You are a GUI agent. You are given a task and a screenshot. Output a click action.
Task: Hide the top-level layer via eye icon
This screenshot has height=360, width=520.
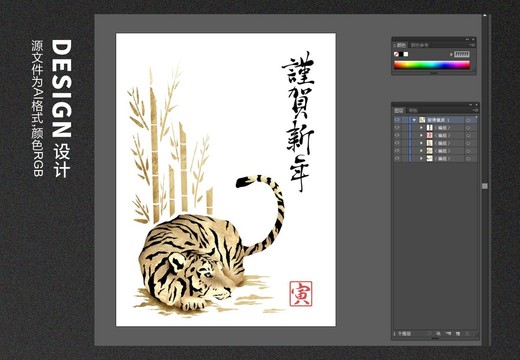pyautogui.click(x=397, y=120)
